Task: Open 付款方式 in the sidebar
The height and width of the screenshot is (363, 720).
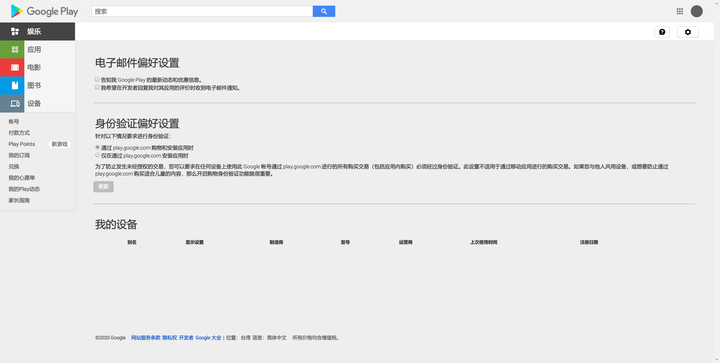Action: coord(19,133)
